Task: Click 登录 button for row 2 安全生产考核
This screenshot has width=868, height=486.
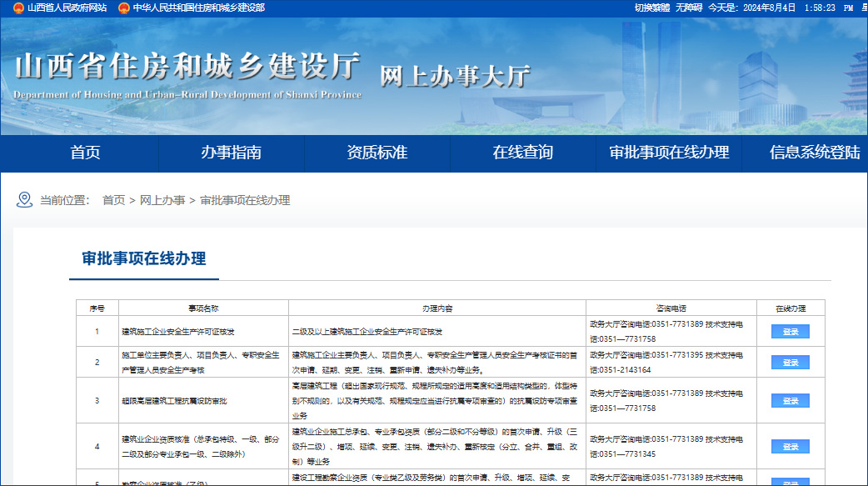Action: pyautogui.click(x=791, y=363)
